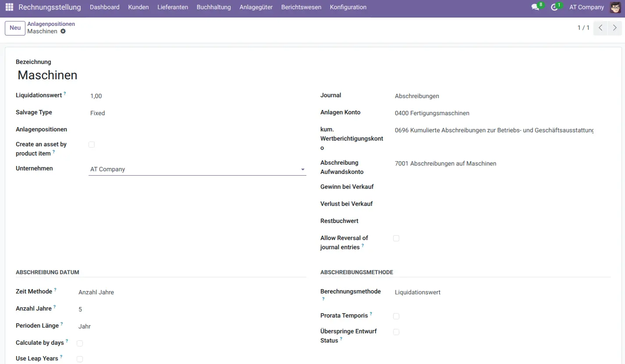The width and height of the screenshot is (625, 364).
Task: Go to the next record arrow
Action: [615, 28]
